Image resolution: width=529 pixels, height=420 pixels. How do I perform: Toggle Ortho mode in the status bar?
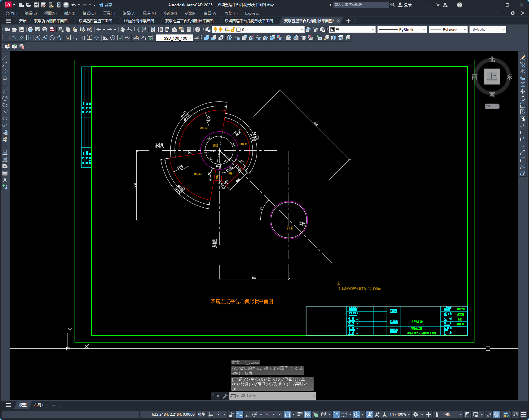click(x=247, y=414)
